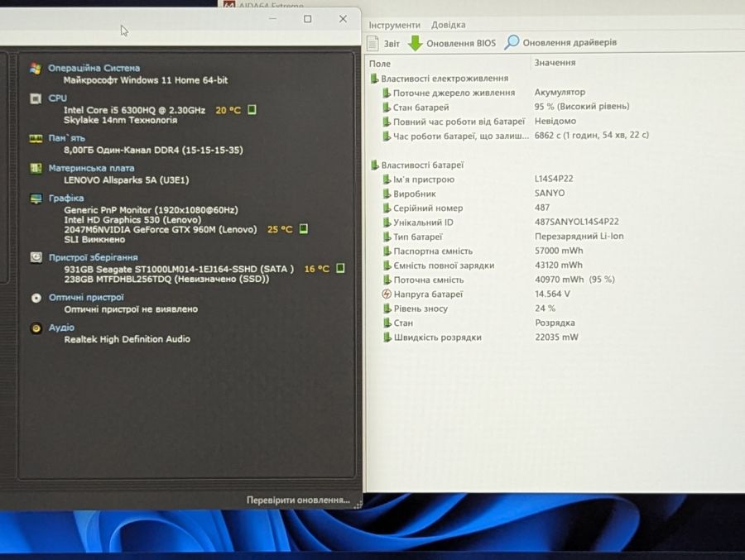745x560 pixels.
Task: Select Властивості батареї group row
Action: tap(417, 165)
